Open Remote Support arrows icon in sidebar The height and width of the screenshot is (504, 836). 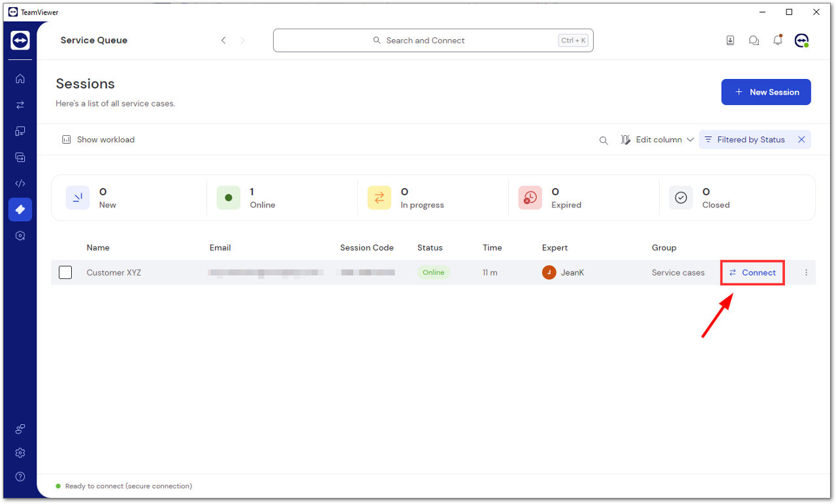[20, 105]
